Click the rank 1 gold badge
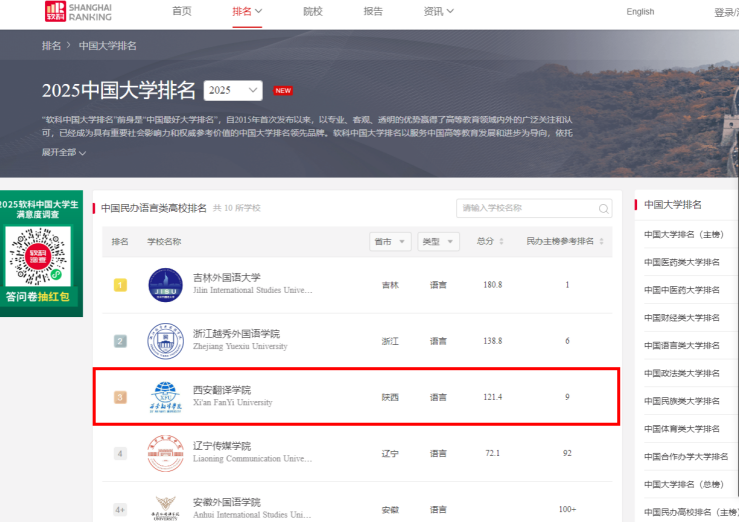 [x=120, y=285]
